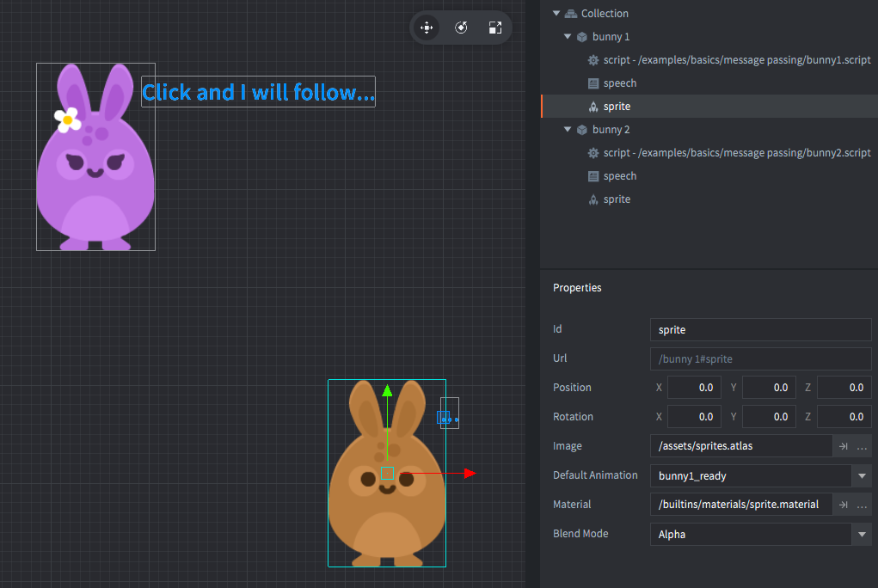This screenshot has height=588, width=878.
Task: Click the Collection icon in the outline
Action: (x=571, y=14)
